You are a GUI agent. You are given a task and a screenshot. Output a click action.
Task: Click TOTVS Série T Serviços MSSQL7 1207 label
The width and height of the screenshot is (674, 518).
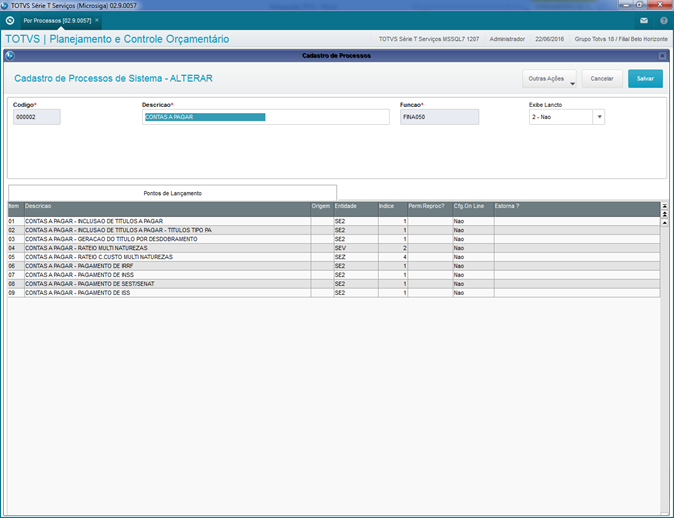(429, 39)
